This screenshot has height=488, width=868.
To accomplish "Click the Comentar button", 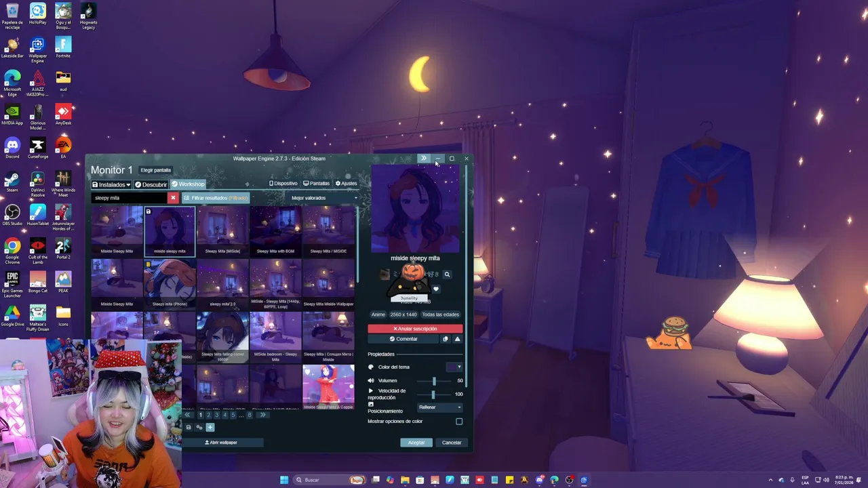I will click(403, 339).
